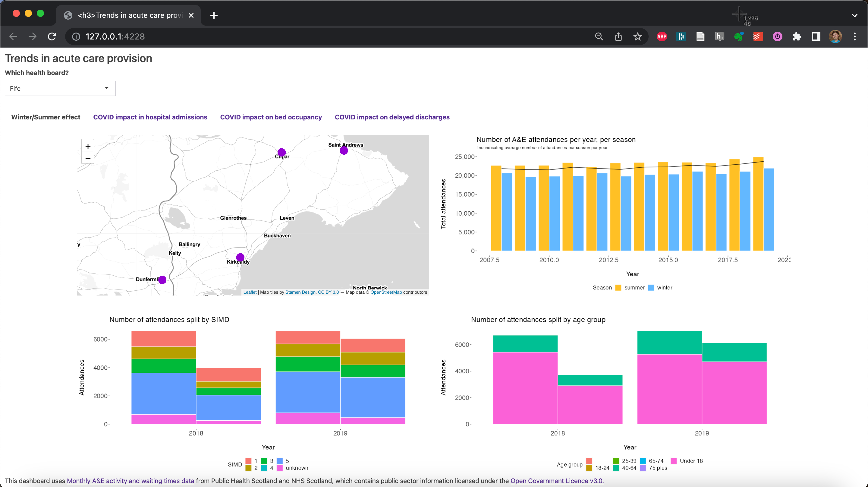Image resolution: width=868 pixels, height=487 pixels.
Task: Click the share page icon
Action: click(x=618, y=36)
